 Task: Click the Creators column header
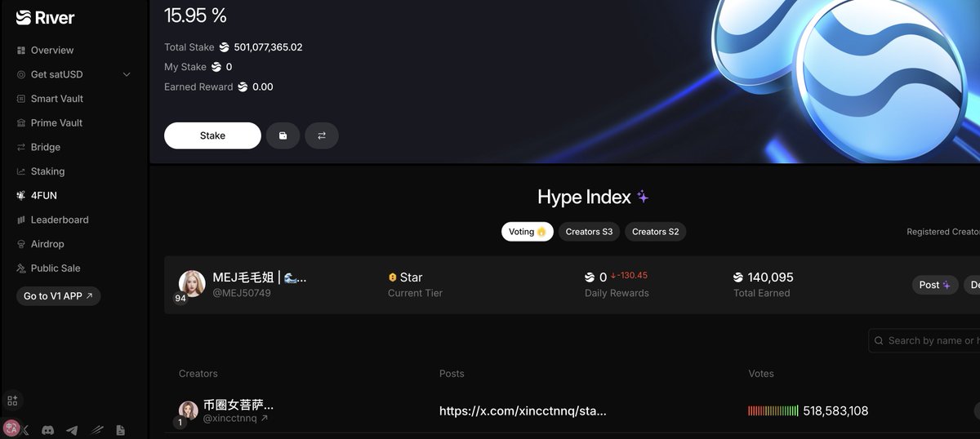[x=198, y=374]
